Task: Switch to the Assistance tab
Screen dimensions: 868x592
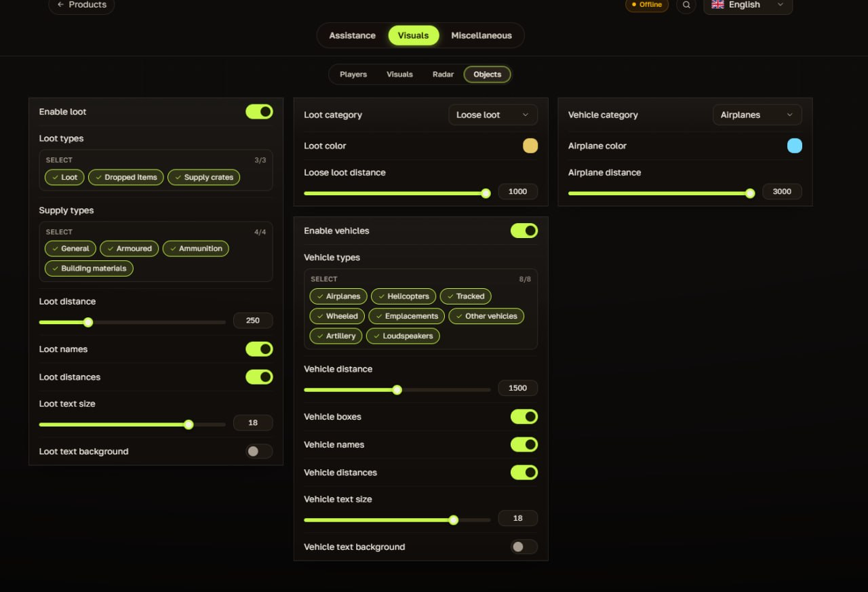Action: 352,35
